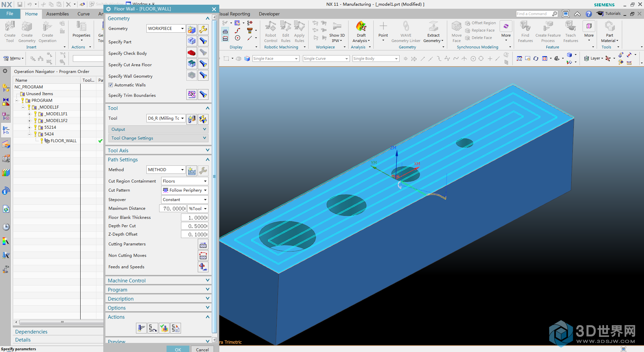Click the Specify Check Body red icon
644x352 pixels.
click(x=192, y=52)
